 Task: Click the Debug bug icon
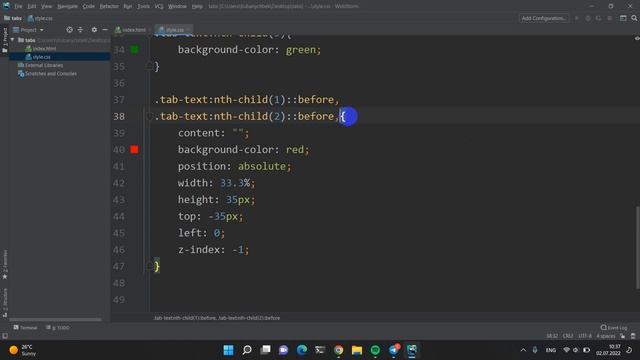click(x=588, y=18)
